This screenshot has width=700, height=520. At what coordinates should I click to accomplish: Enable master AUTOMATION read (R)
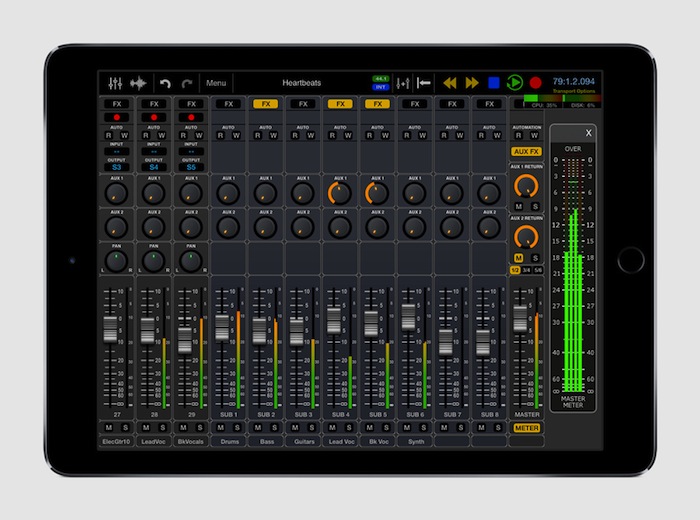(x=518, y=135)
